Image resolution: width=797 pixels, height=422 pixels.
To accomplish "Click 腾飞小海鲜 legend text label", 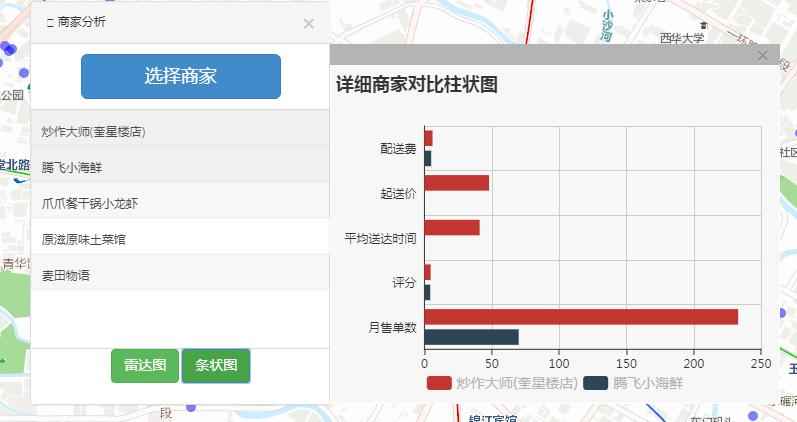I will click(649, 383).
